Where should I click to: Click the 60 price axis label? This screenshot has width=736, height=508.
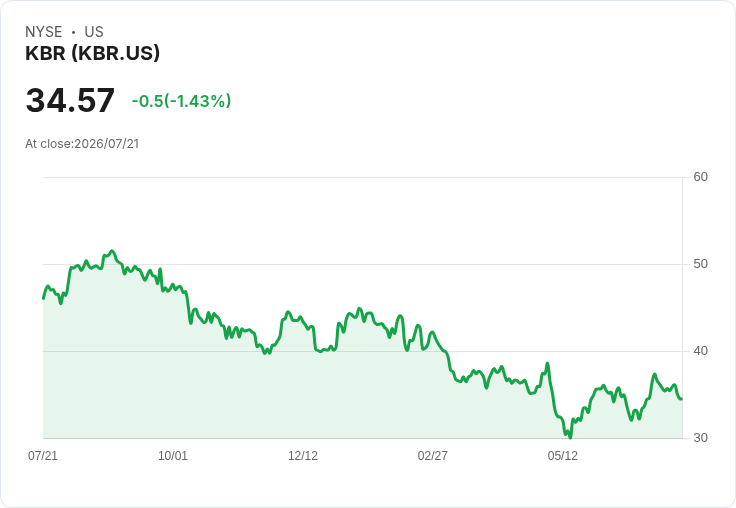[x=700, y=177]
